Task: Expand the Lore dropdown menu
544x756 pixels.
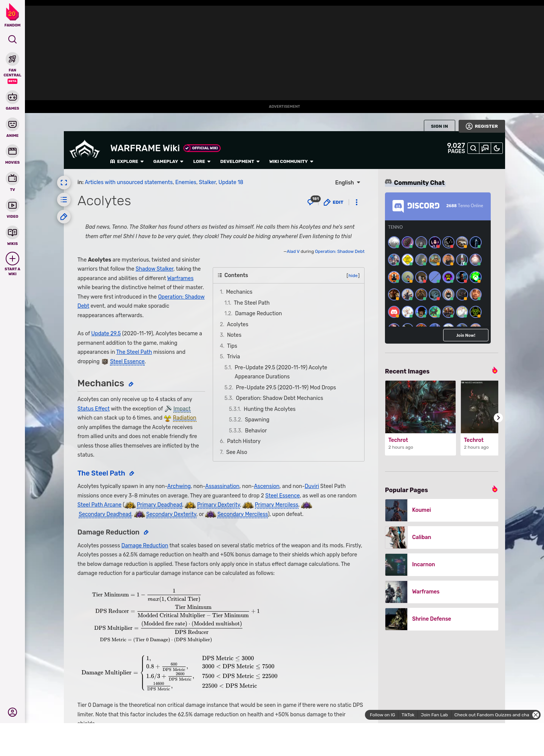Action: (x=202, y=161)
